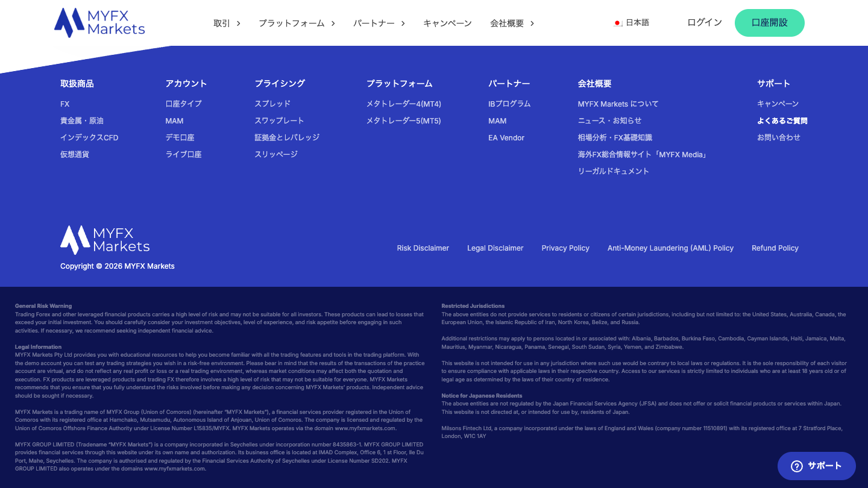Viewport: 868px width, 488px height.
Task: Open the キャンペーン header menu item
Action: [447, 23]
